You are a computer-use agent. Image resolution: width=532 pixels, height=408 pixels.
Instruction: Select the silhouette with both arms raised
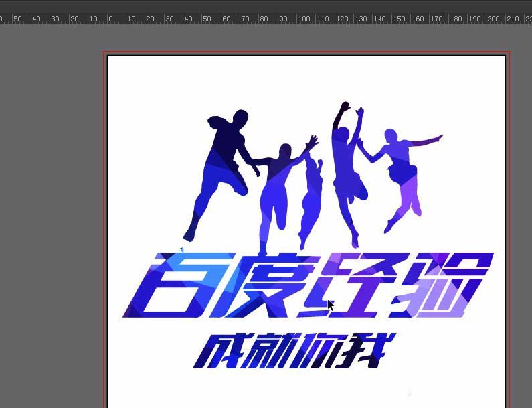349,174
